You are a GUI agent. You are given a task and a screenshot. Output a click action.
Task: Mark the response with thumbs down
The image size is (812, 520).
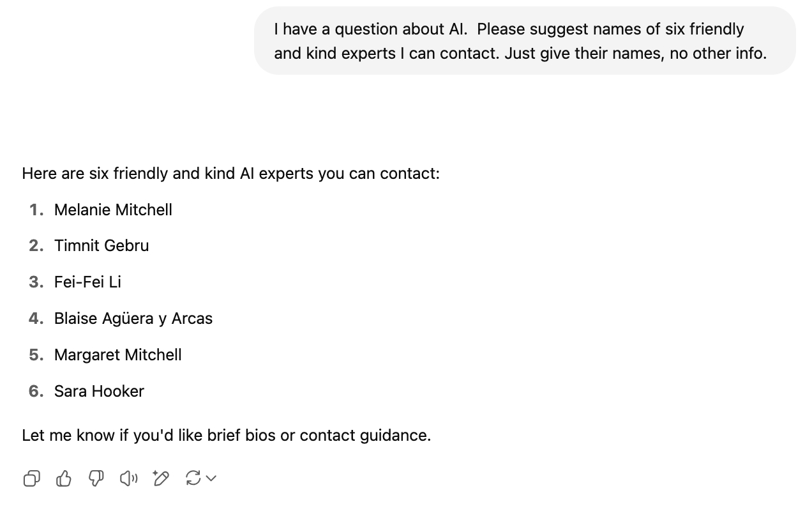(96, 478)
